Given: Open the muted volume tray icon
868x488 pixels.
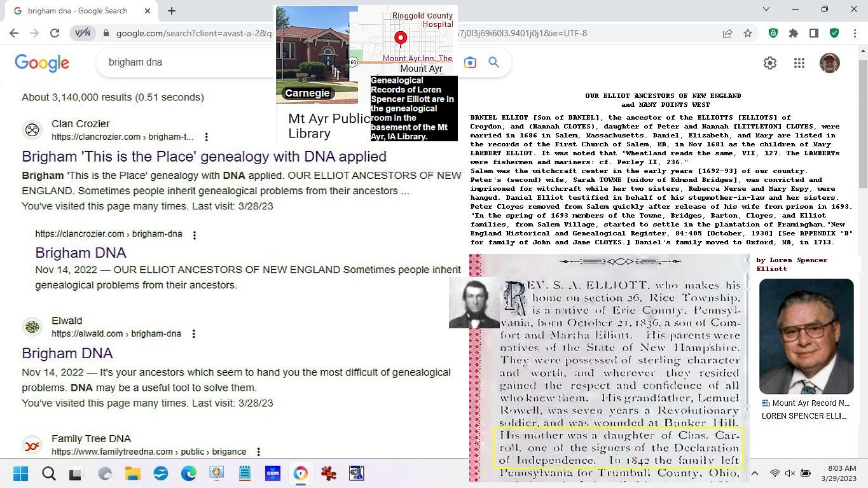Looking at the screenshot, I should pos(790,473).
